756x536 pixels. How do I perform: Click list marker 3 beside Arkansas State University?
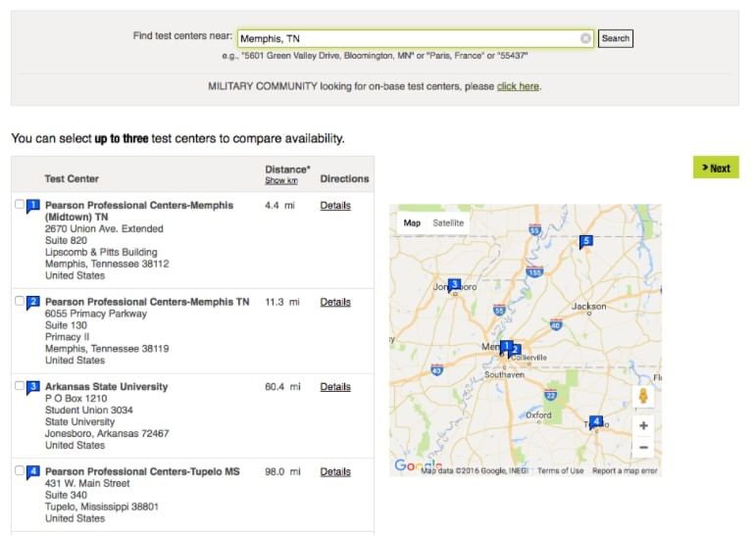[x=32, y=387]
